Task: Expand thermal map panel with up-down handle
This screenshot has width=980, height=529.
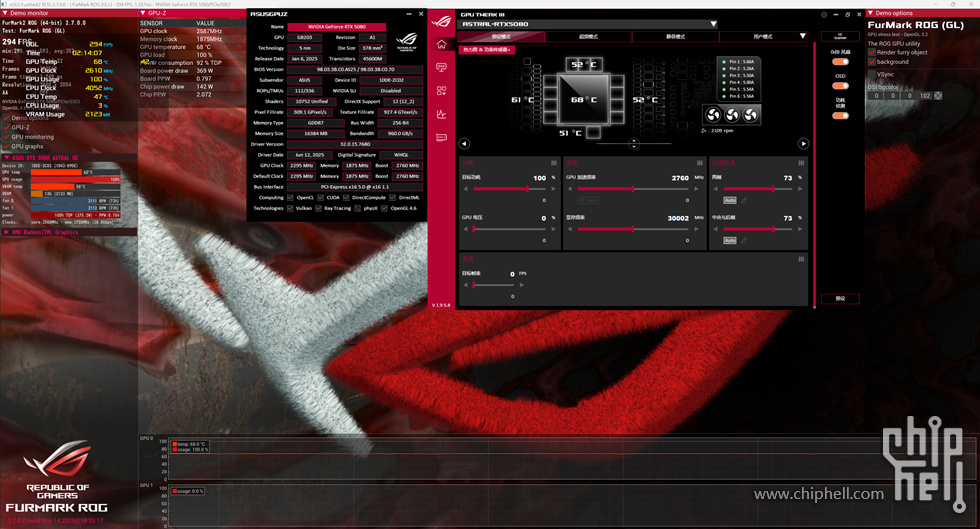Action: pyautogui.click(x=634, y=144)
